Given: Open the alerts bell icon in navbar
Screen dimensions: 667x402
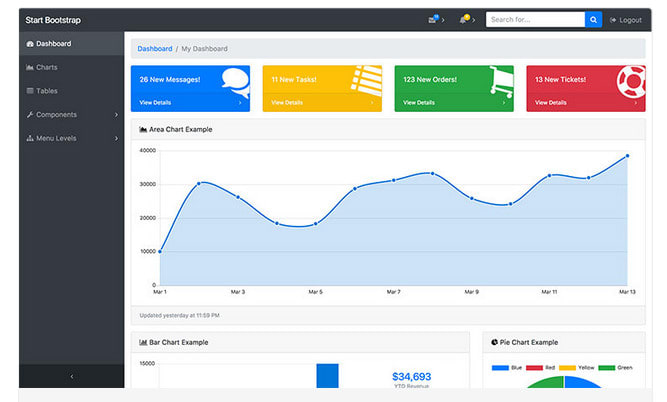Looking at the screenshot, I should (464, 19).
